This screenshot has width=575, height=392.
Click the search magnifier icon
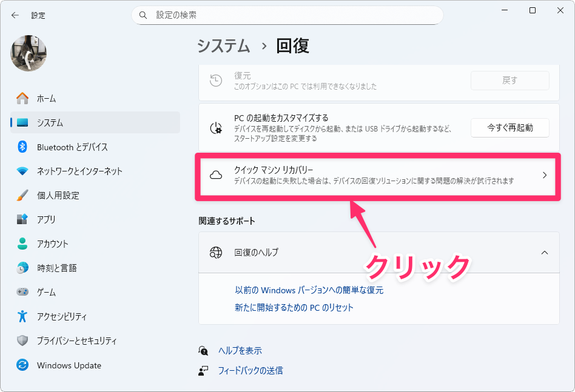click(143, 15)
